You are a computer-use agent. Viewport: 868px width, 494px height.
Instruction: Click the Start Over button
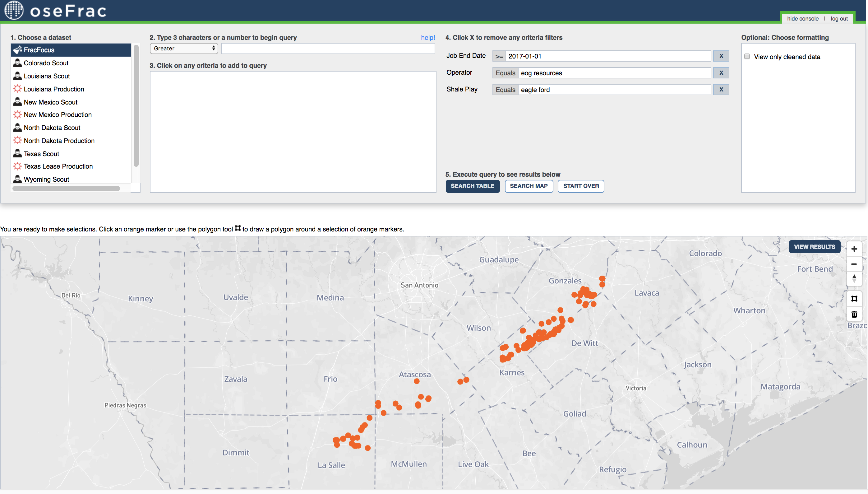click(581, 186)
